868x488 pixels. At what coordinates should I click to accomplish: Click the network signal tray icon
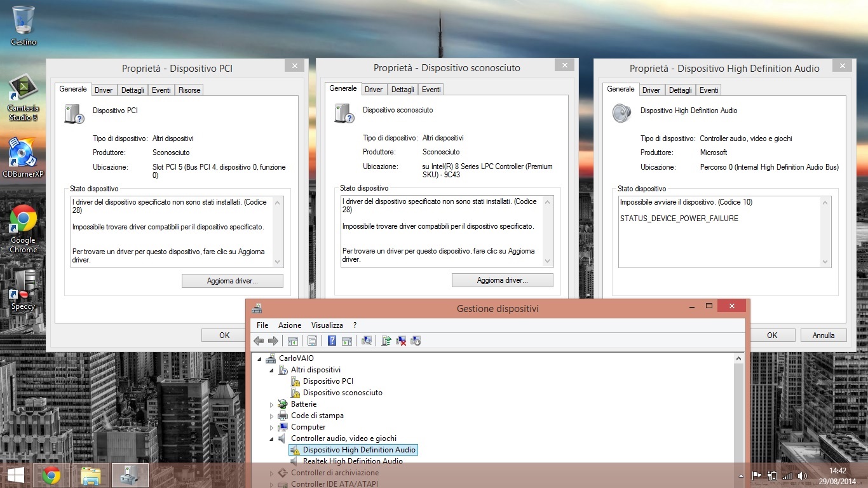787,475
